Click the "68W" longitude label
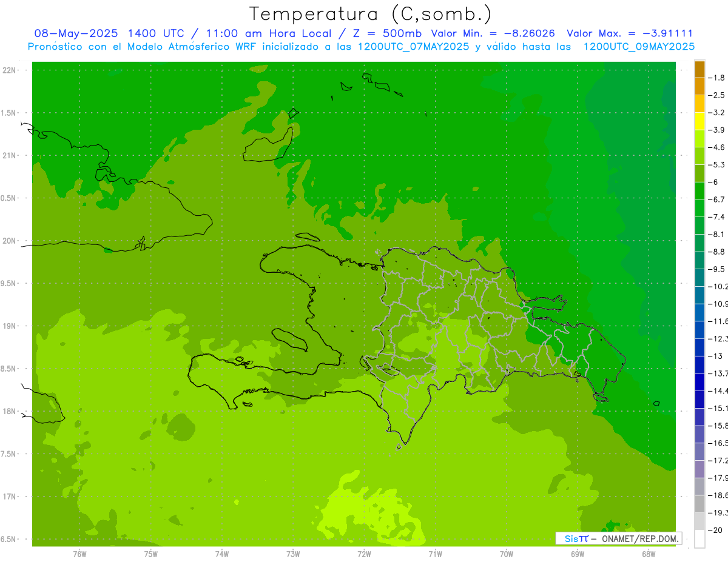This screenshot has height=562, width=728. pos(649,554)
